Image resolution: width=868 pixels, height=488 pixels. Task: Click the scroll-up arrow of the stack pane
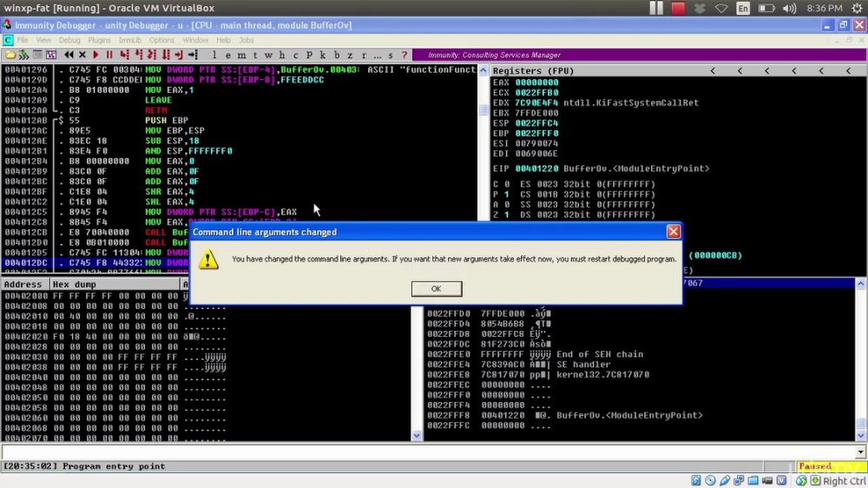click(x=861, y=284)
